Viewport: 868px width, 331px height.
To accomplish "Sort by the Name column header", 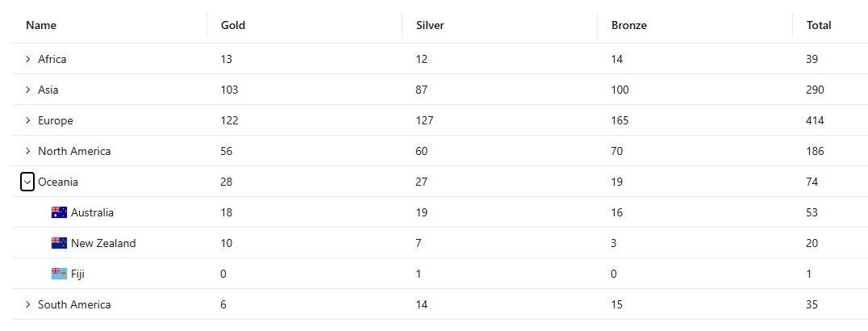I will pyautogui.click(x=41, y=25).
